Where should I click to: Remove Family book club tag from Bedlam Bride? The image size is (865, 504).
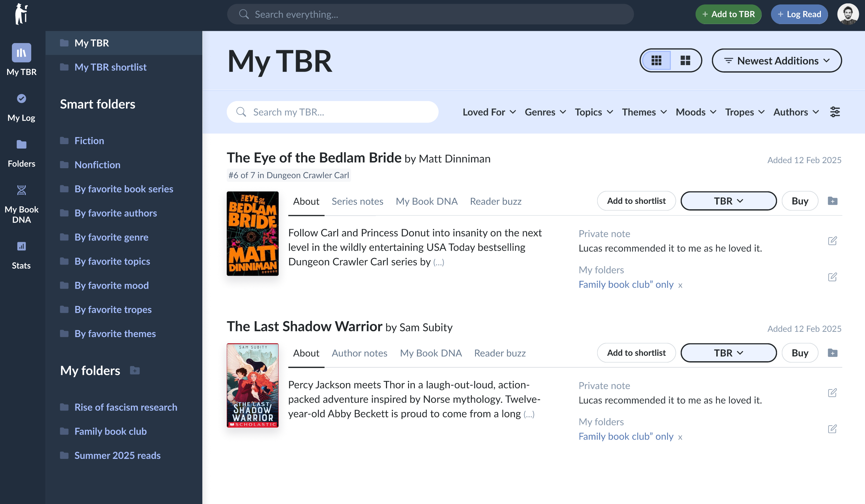[x=680, y=285]
